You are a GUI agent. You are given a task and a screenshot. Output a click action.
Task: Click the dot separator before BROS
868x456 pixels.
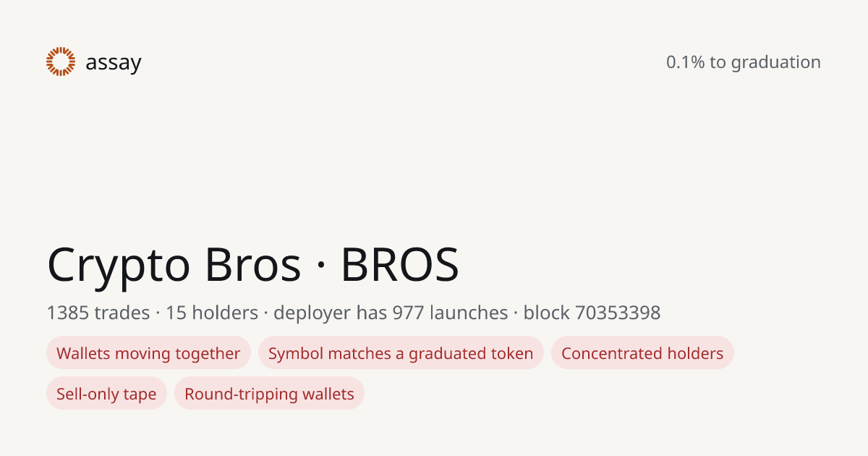coord(320,266)
